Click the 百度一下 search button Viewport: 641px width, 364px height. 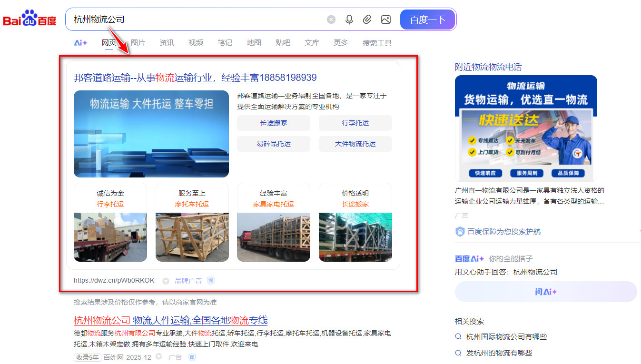pyautogui.click(x=427, y=19)
